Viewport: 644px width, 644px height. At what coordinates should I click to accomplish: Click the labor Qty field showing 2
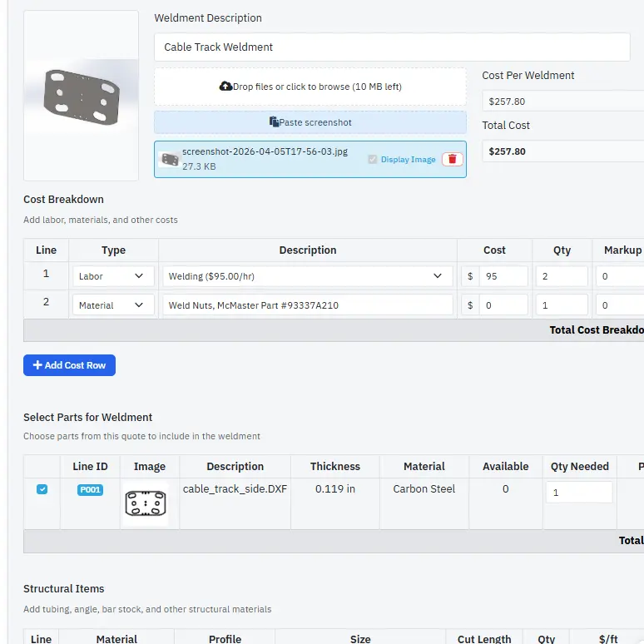tap(562, 276)
